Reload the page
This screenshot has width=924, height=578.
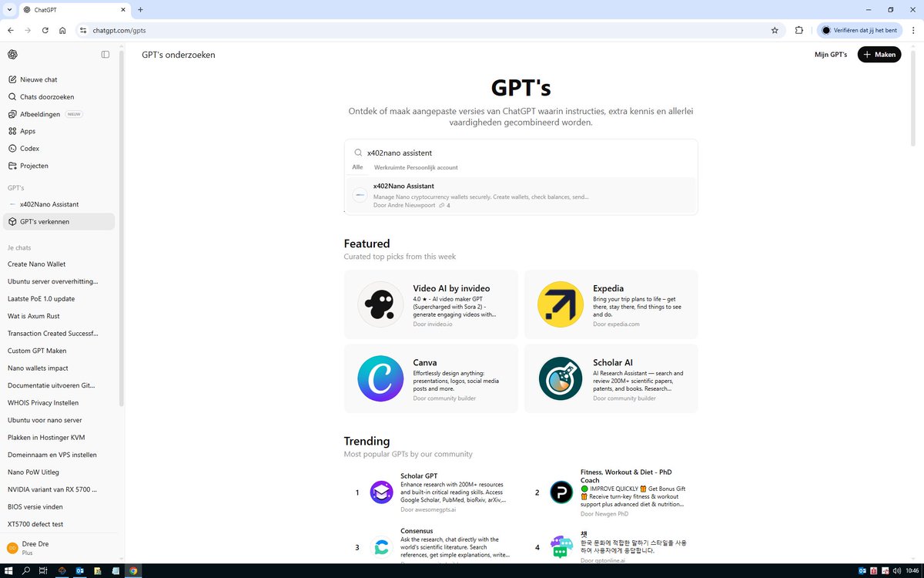coord(45,30)
